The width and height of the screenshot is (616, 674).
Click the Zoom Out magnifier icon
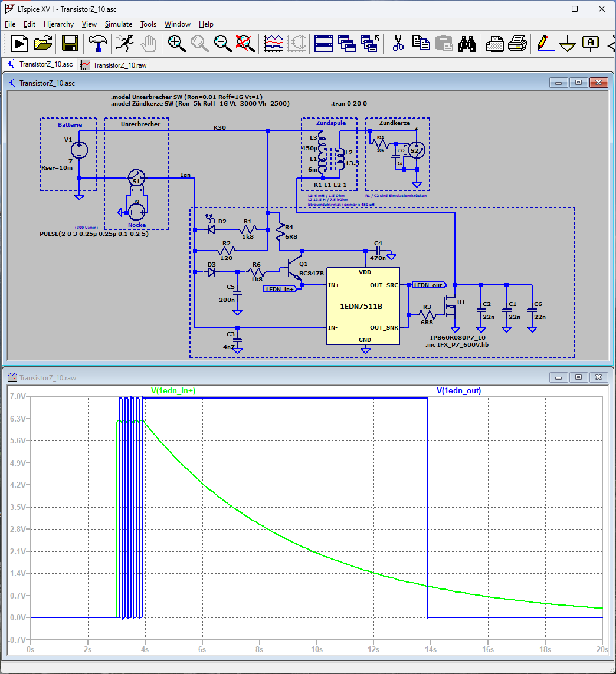(x=222, y=43)
